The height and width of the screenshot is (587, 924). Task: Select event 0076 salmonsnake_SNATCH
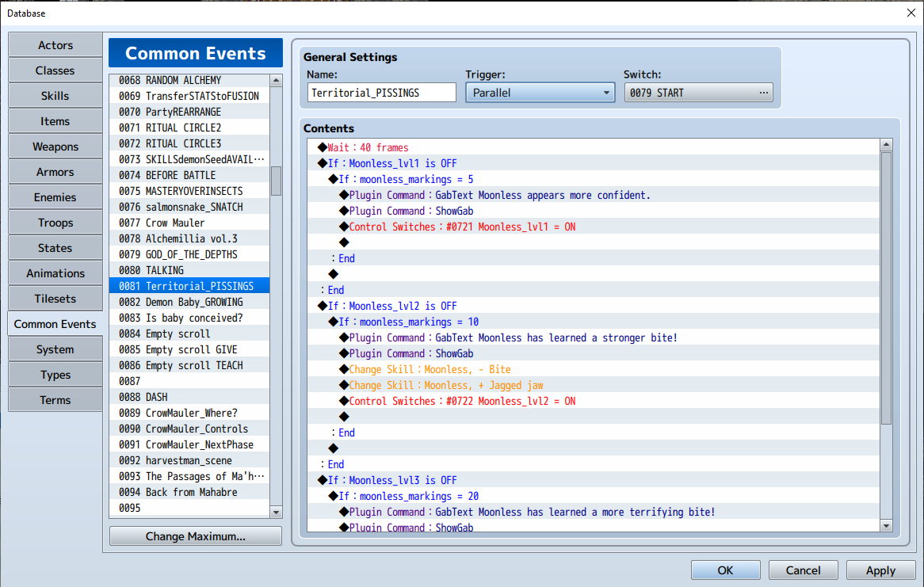coord(189,207)
